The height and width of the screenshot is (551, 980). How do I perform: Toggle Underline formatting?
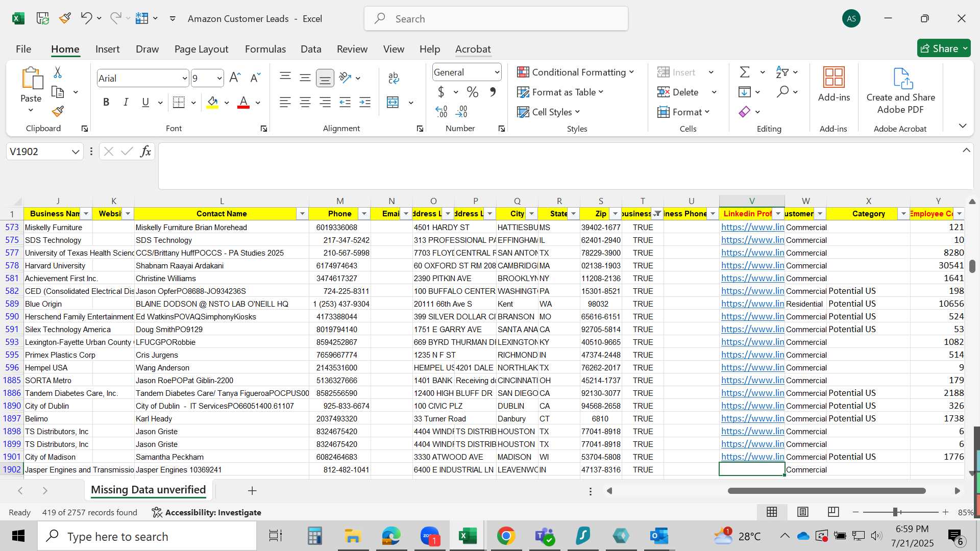[x=145, y=102]
